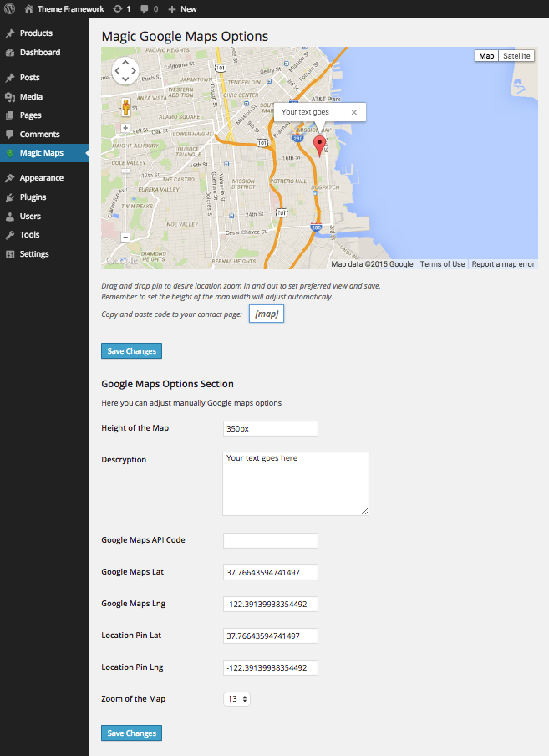Viewport: 549px width, 756px height.
Task: Click the red location pin marker
Action: pos(319,146)
